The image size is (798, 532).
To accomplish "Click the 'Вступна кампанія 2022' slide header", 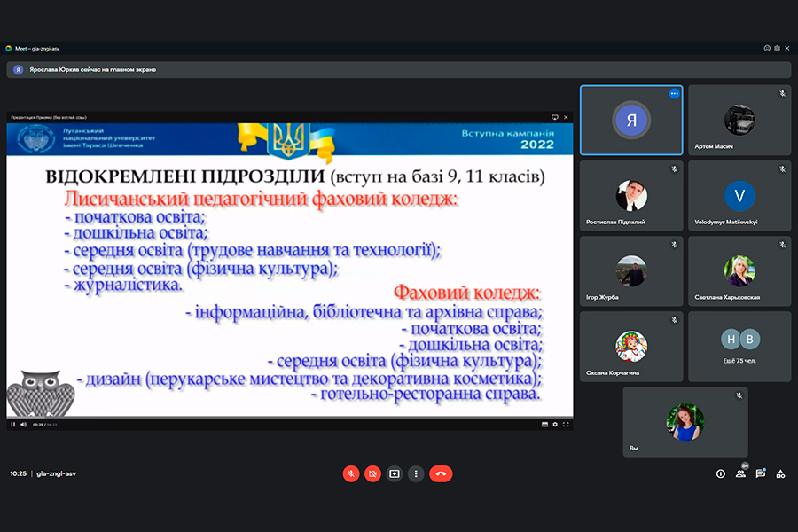I will [508, 138].
